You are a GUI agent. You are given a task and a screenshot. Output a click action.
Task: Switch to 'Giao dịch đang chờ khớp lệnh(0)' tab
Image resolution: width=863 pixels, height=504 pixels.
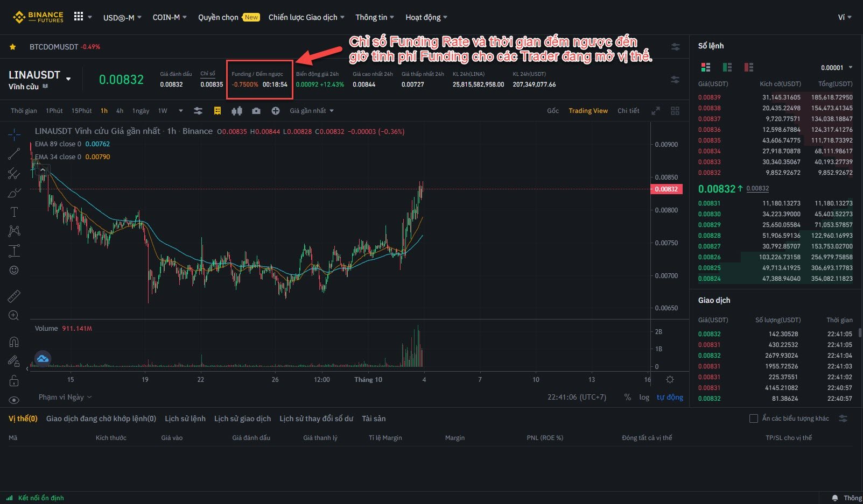tap(101, 418)
